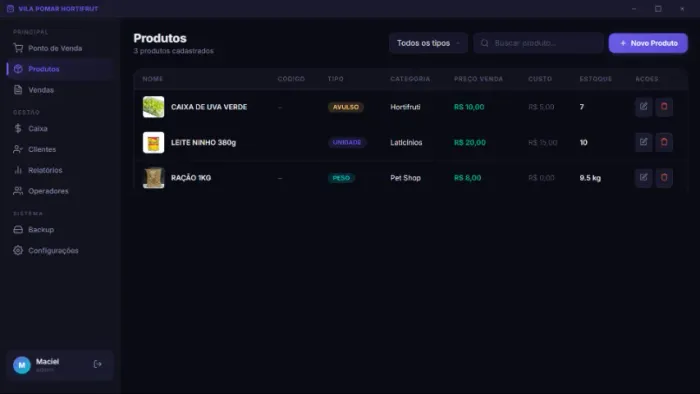Viewport: 700px width, 394px height.
Task: Select the Produtos menu item
Action: pos(60,69)
